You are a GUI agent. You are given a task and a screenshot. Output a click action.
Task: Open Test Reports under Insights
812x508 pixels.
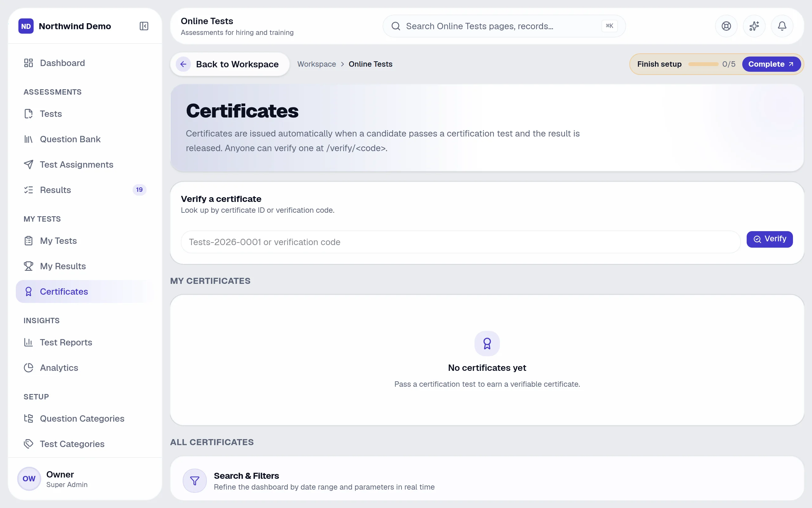[x=85, y=342]
